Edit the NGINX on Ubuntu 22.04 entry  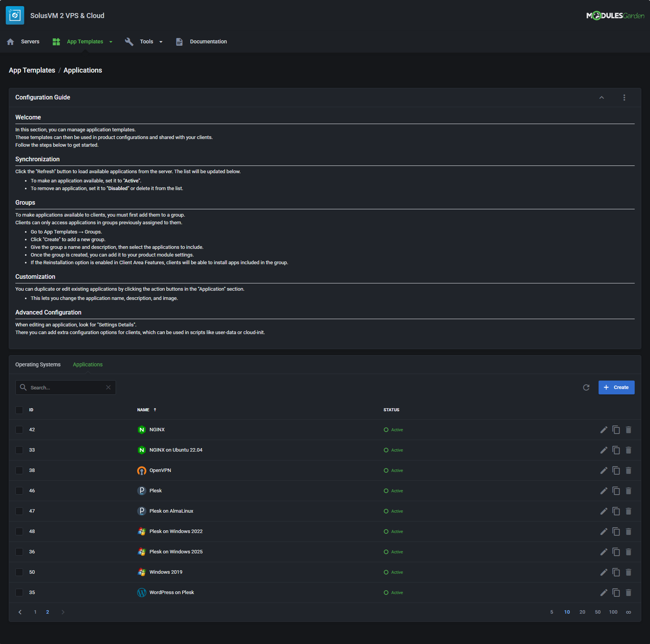point(604,450)
